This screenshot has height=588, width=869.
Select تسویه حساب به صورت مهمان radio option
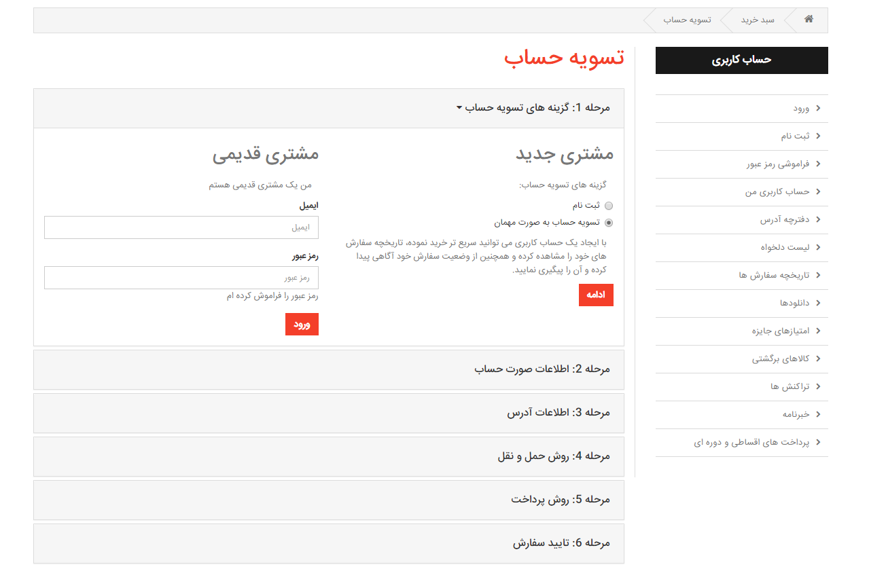(609, 222)
